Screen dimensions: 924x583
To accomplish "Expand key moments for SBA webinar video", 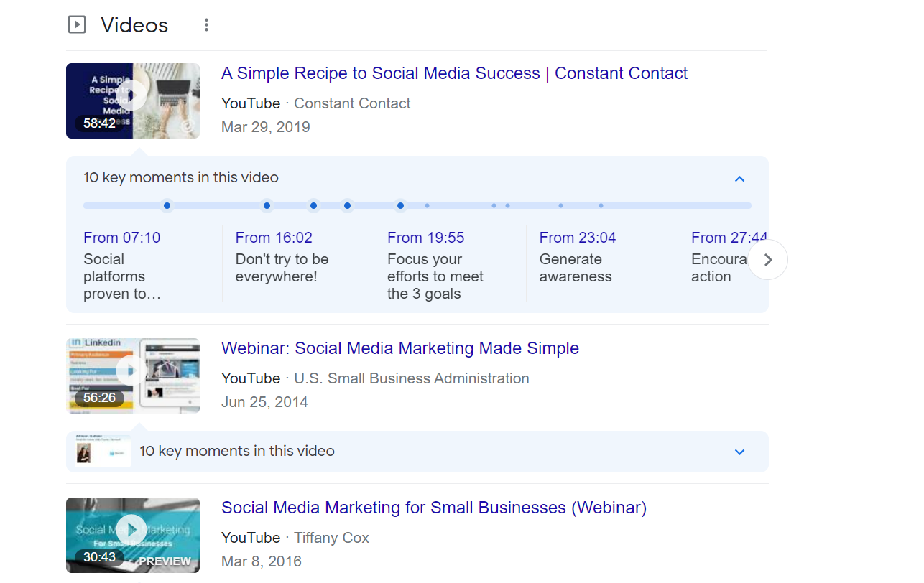I will pyautogui.click(x=739, y=452).
